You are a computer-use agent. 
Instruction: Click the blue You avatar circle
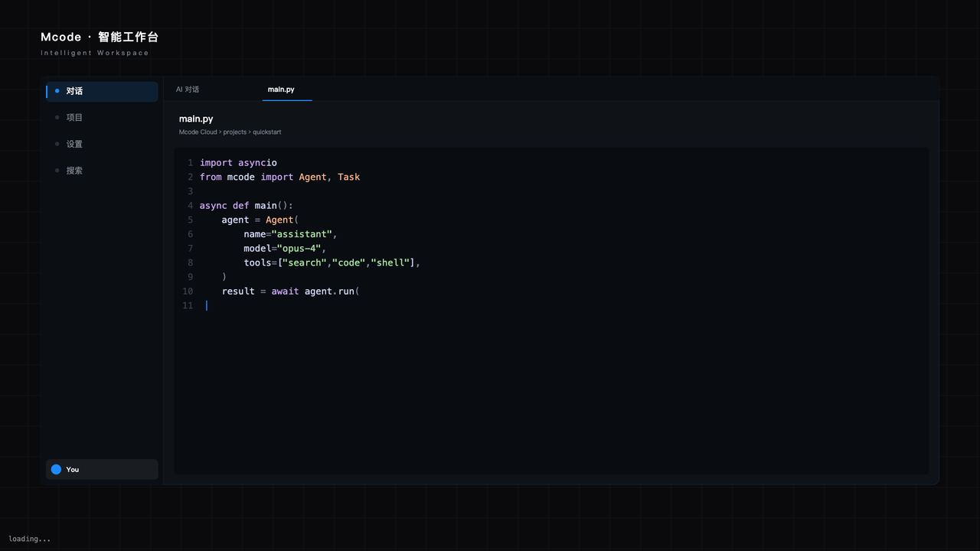[56, 469]
